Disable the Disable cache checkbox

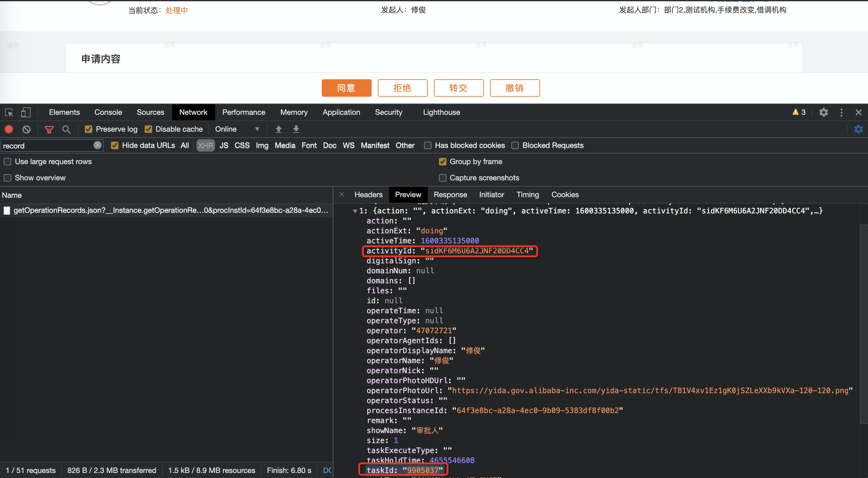tap(148, 129)
